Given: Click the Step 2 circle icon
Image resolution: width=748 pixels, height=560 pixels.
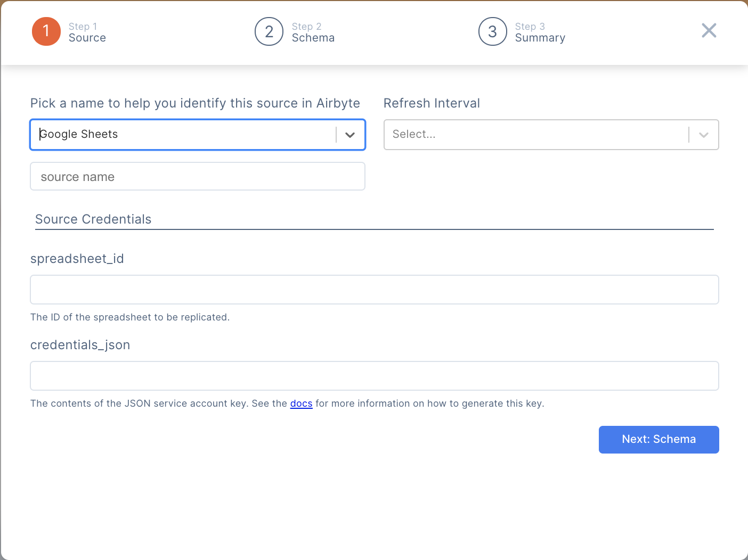Looking at the screenshot, I should click(269, 31).
